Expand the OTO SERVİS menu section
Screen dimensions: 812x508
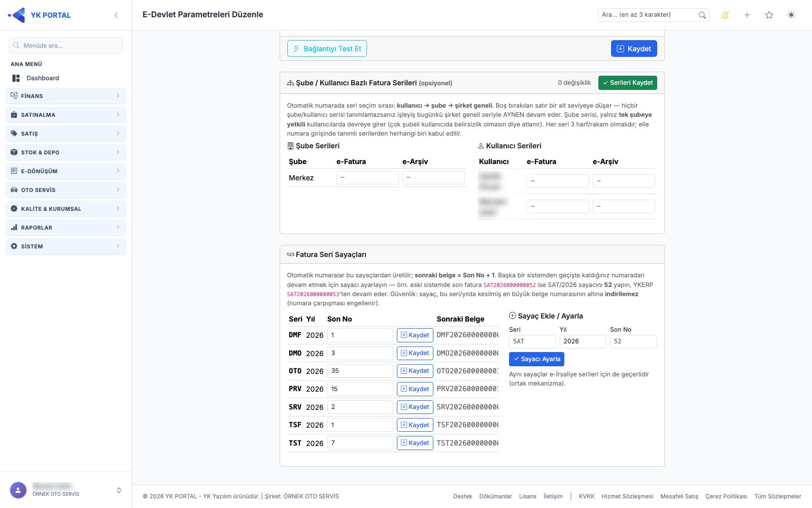click(x=66, y=190)
